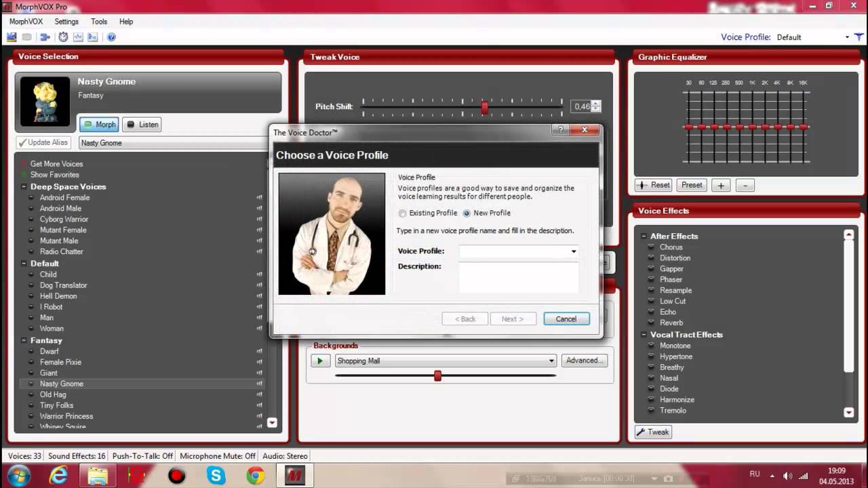Expand the Shopping Mall backgrounds dropdown
The width and height of the screenshot is (868, 488).
click(551, 361)
